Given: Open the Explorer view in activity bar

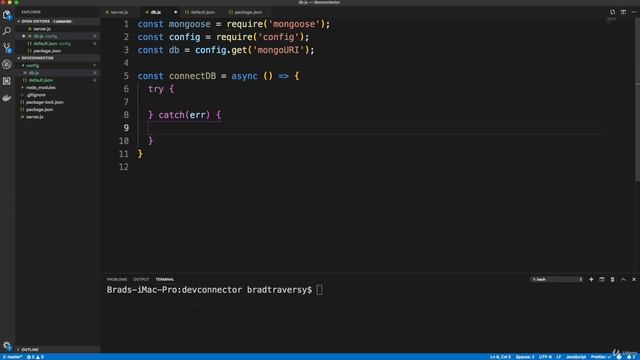Looking at the screenshot, I should pos(7,15).
